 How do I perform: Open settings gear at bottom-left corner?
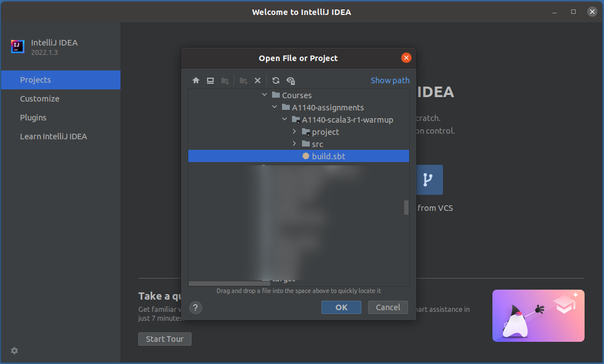tap(14, 351)
